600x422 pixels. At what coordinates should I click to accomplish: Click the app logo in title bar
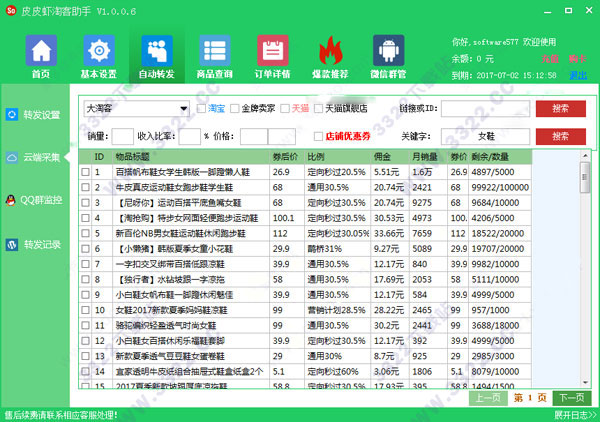[x=11, y=10]
